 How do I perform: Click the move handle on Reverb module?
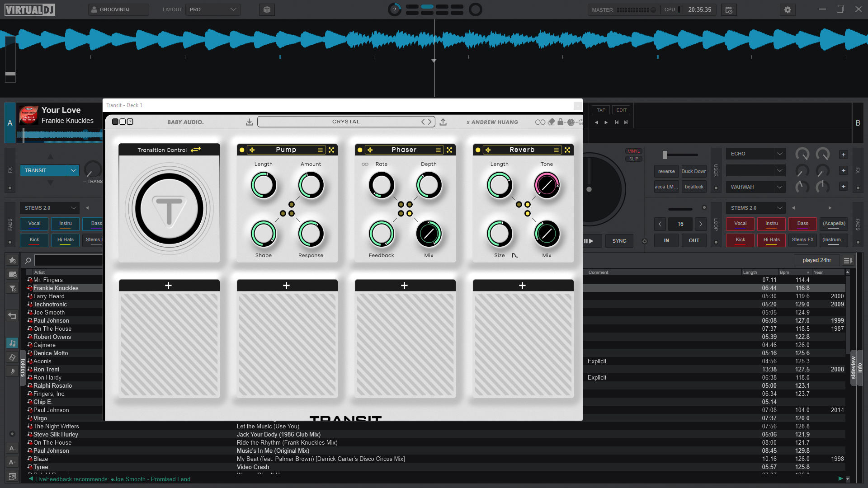(x=488, y=150)
